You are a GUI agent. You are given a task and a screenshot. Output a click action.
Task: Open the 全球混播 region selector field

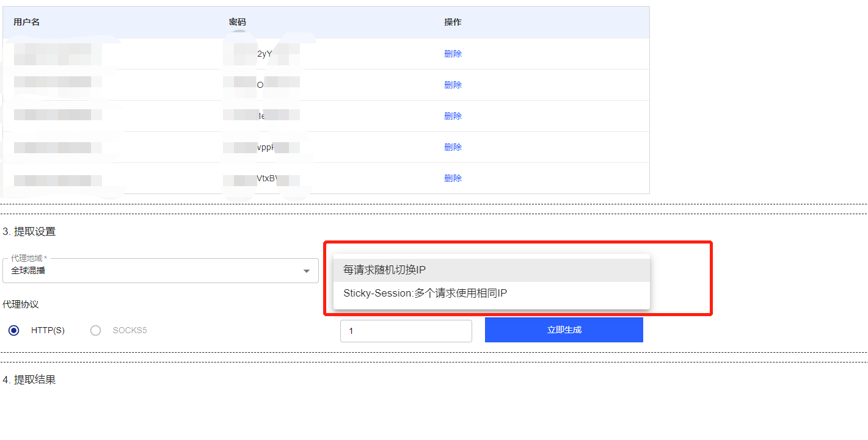[153, 270]
